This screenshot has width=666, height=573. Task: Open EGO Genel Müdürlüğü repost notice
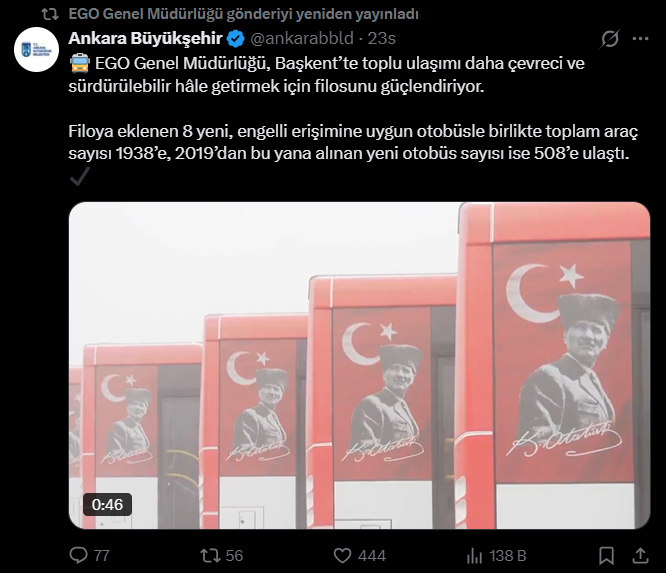243,14
